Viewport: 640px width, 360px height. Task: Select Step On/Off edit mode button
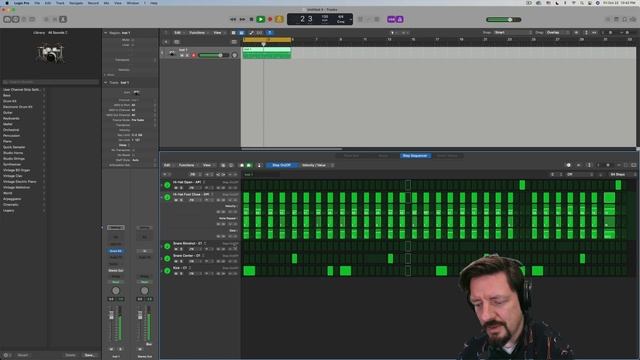coord(282,165)
